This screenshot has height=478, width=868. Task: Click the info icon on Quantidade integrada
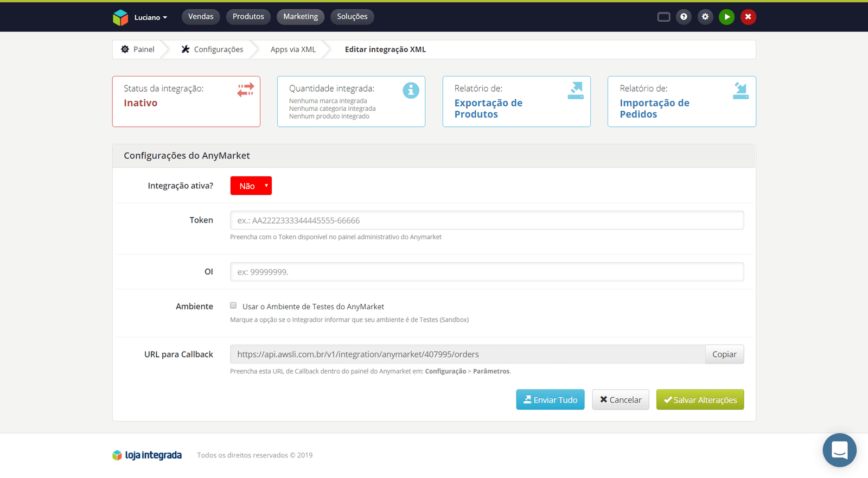pos(411,90)
